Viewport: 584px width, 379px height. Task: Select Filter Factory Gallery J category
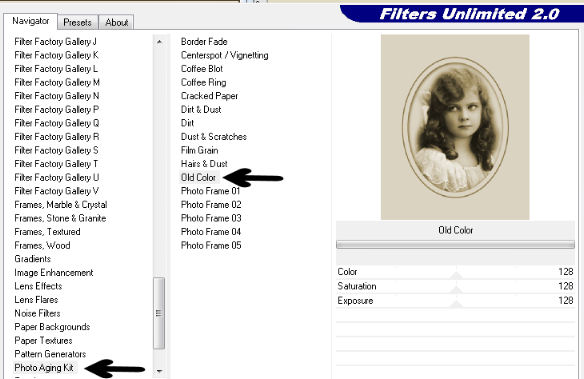click(x=55, y=42)
